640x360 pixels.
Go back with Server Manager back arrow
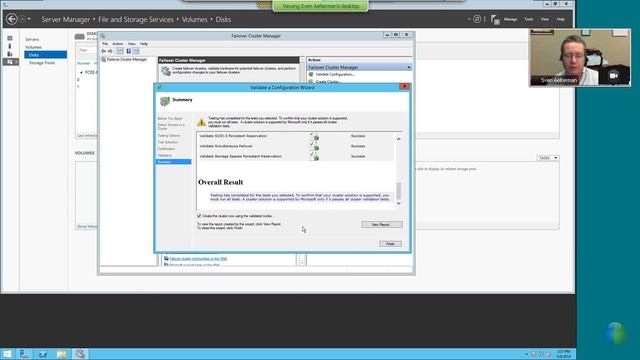pyautogui.click(x=11, y=19)
